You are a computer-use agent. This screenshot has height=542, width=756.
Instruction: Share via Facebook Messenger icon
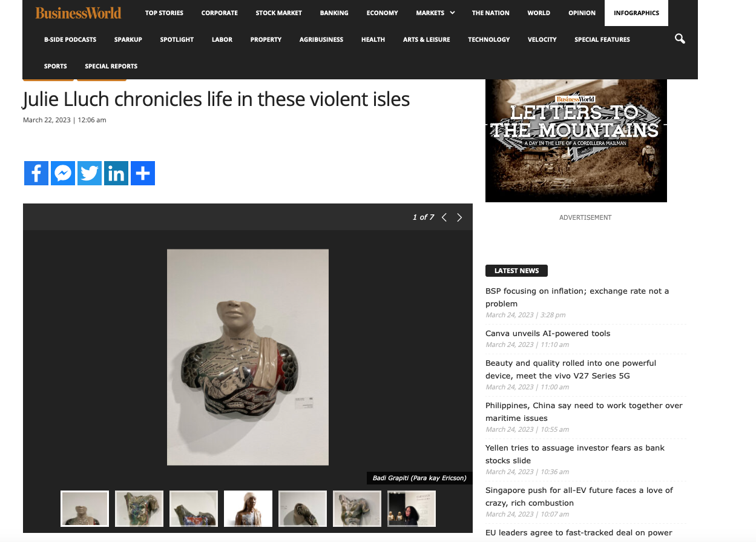[63, 173]
